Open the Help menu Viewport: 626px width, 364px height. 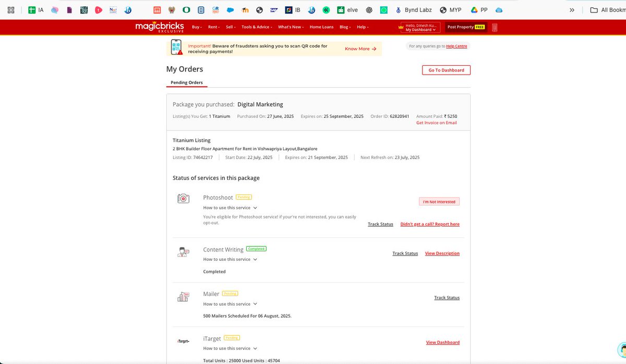pos(363,27)
